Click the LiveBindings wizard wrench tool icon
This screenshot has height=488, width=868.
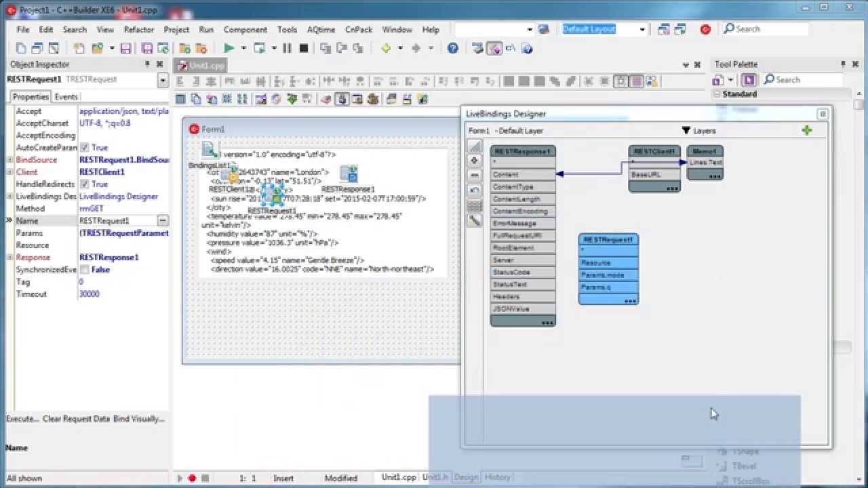pyautogui.click(x=475, y=220)
